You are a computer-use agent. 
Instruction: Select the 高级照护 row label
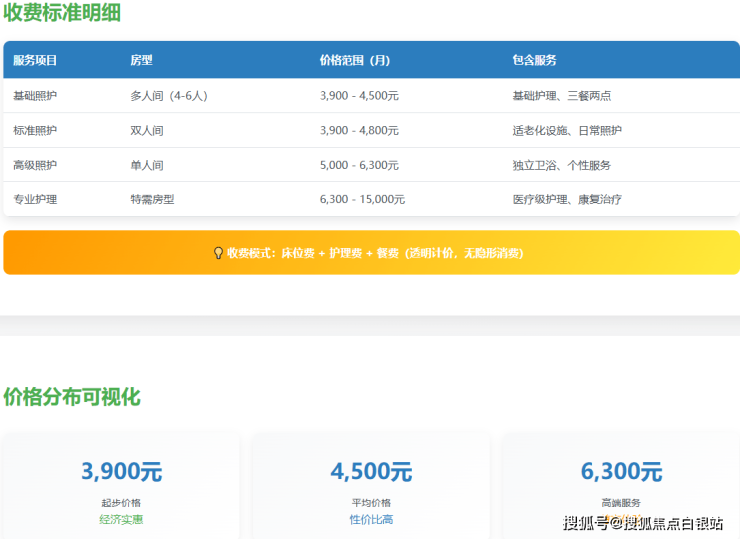(35, 165)
